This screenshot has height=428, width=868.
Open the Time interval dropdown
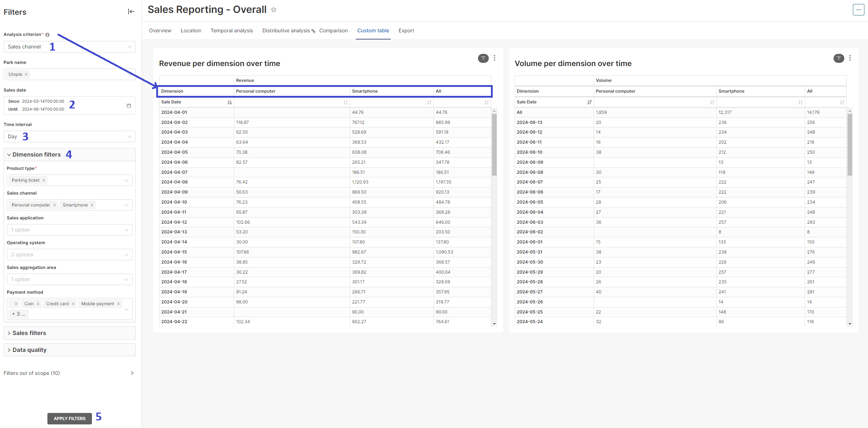point(70,136)
